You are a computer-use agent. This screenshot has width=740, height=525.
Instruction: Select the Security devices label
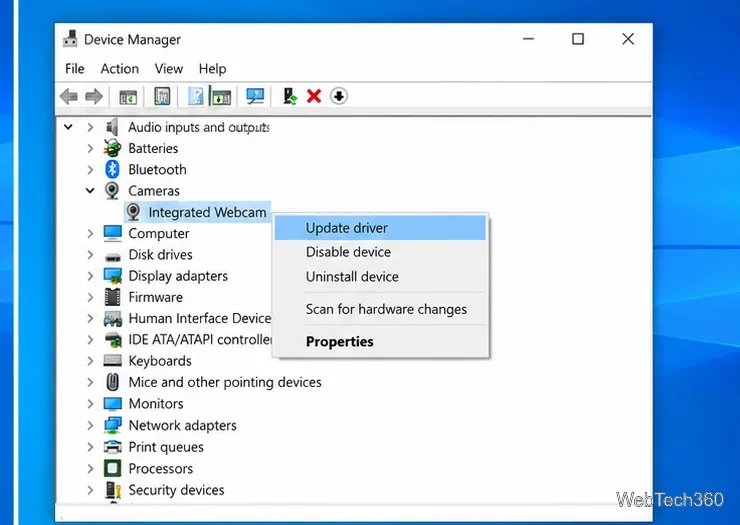pos(176,490)
